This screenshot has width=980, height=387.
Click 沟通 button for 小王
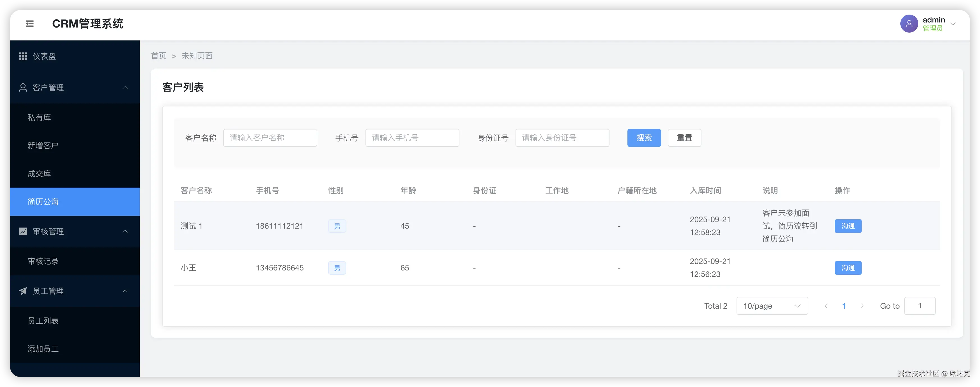click(x=848, y=268)
